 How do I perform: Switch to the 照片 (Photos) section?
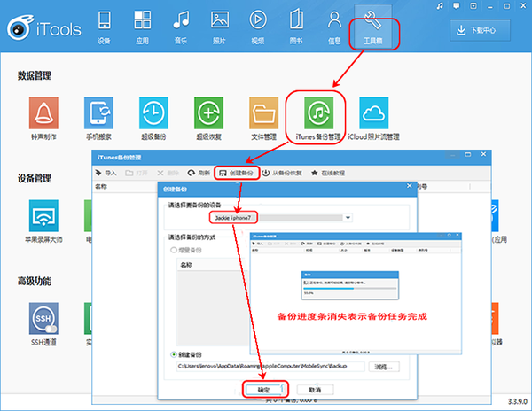tap(220, 27)
